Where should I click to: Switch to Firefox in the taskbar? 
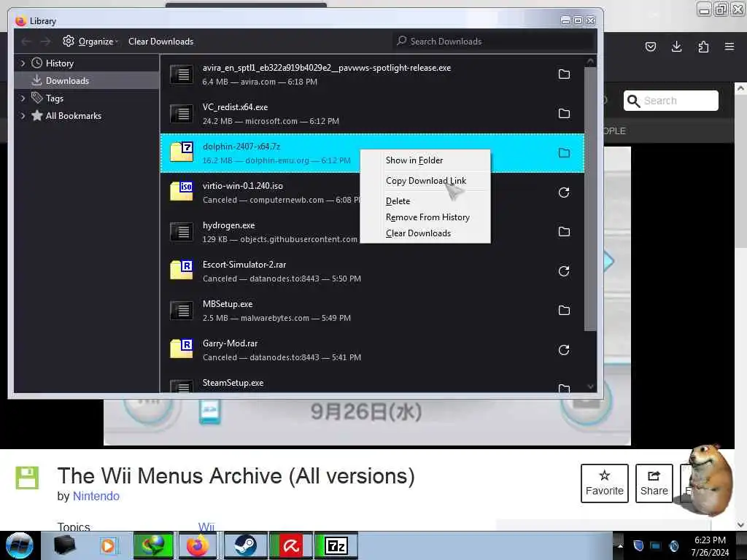point(198,545)
